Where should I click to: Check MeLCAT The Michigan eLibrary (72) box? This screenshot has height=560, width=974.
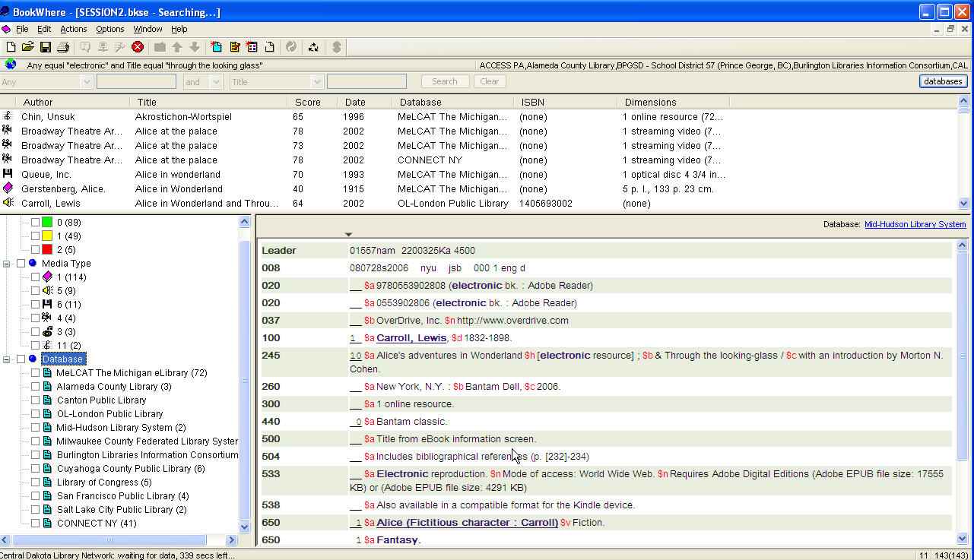pyautogui.click(x=35, y=372)
